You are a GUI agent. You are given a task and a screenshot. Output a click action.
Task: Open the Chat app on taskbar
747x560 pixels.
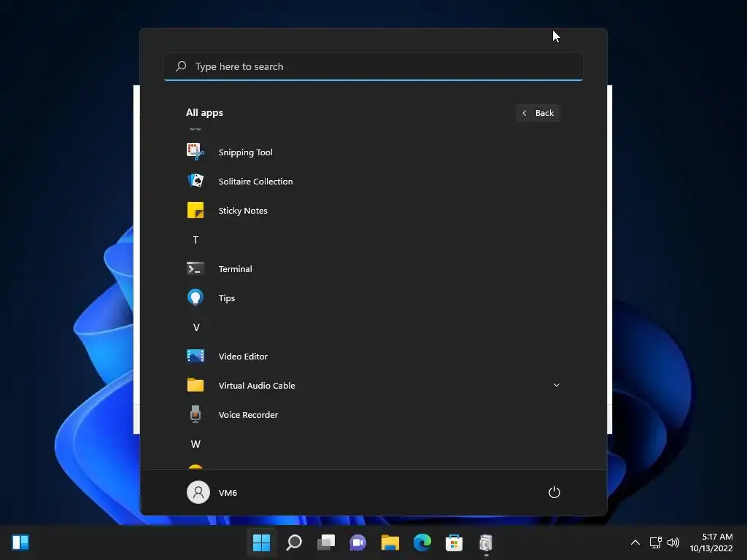[357, 542]
